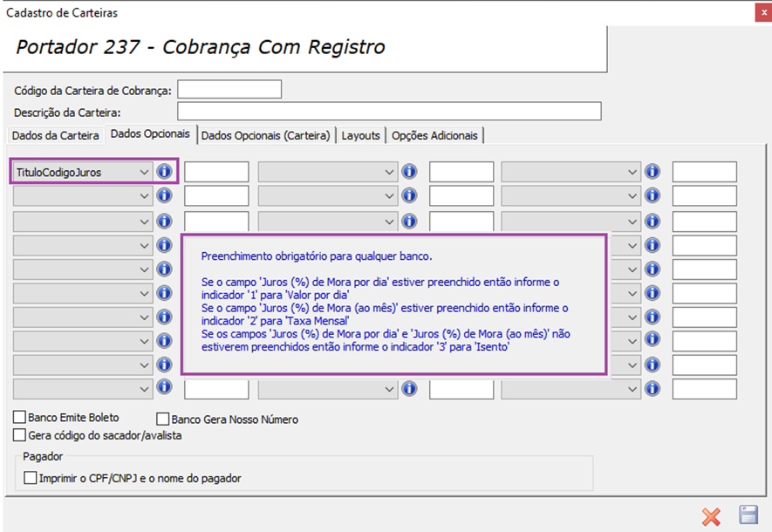This screenshot has height=532, width=772.
Task: Click the floppy disk save icon
Action: [x=748, y=515]
